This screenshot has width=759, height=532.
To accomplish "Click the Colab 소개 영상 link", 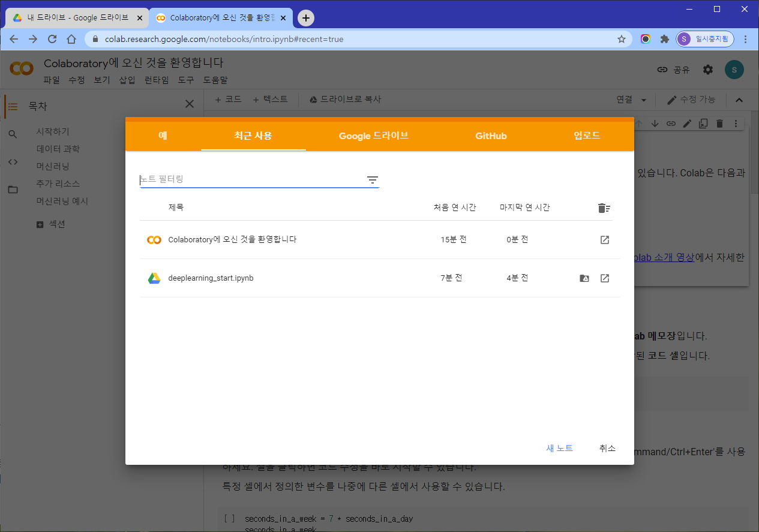I will (x=664, y=257).
